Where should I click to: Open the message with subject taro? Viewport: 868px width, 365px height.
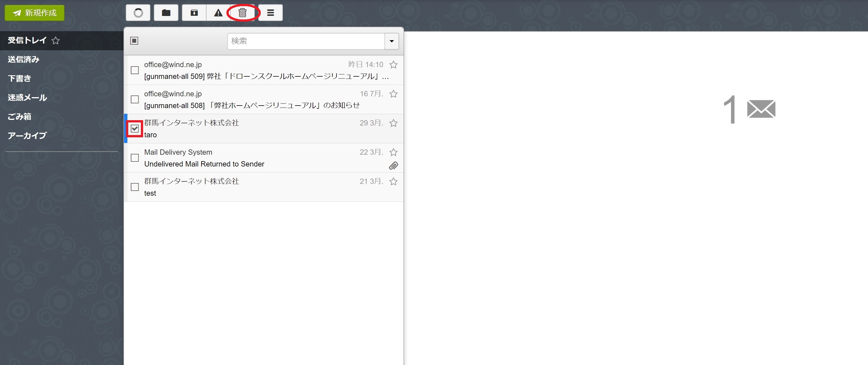click(x=150, y=135)
